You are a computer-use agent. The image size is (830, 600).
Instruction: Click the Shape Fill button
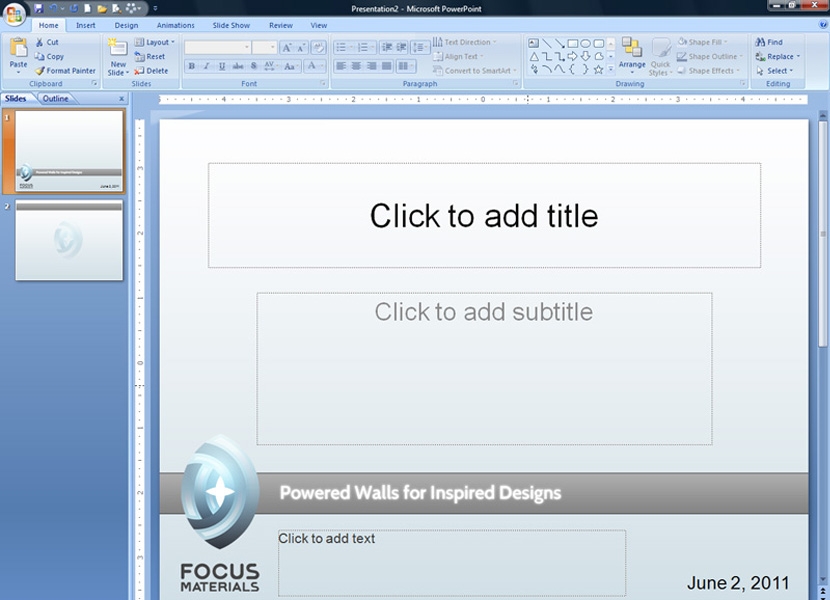click(x=702, y=42)
